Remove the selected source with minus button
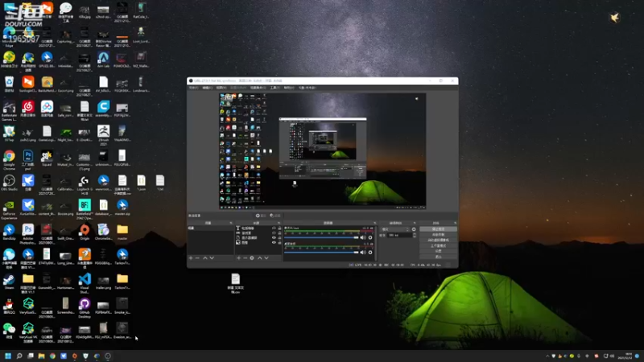644x362 pixels. (246, 258)
